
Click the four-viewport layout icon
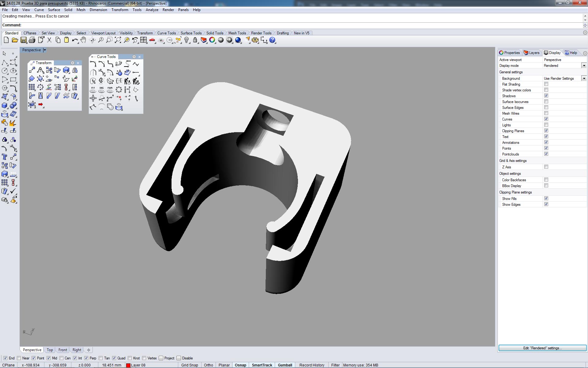(143, 40)
